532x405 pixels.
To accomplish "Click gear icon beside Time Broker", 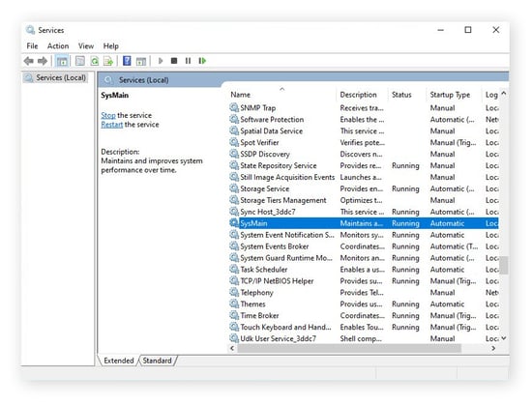I will point(234,315).
